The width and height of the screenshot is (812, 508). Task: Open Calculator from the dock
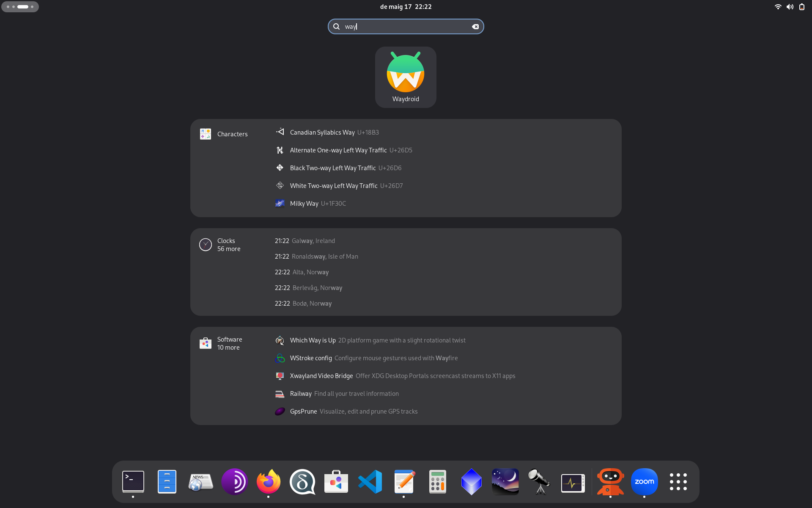438,482
